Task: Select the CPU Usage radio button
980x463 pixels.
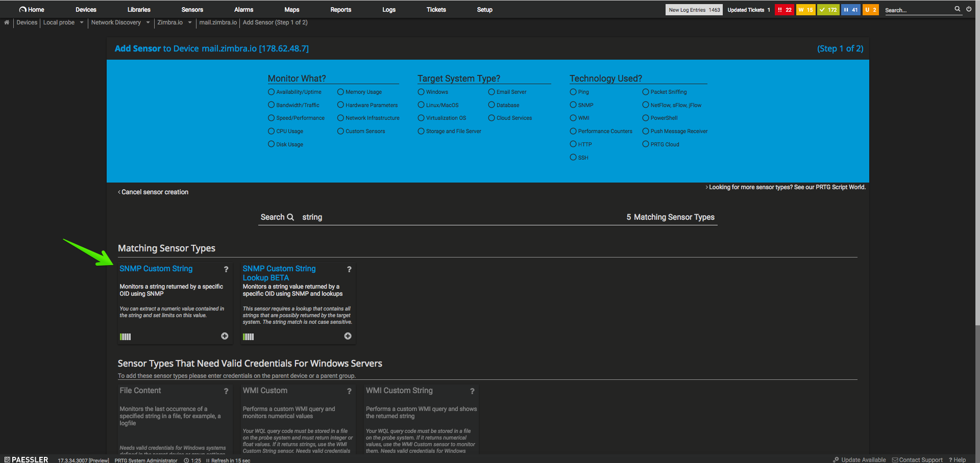Action: (272, 131)
